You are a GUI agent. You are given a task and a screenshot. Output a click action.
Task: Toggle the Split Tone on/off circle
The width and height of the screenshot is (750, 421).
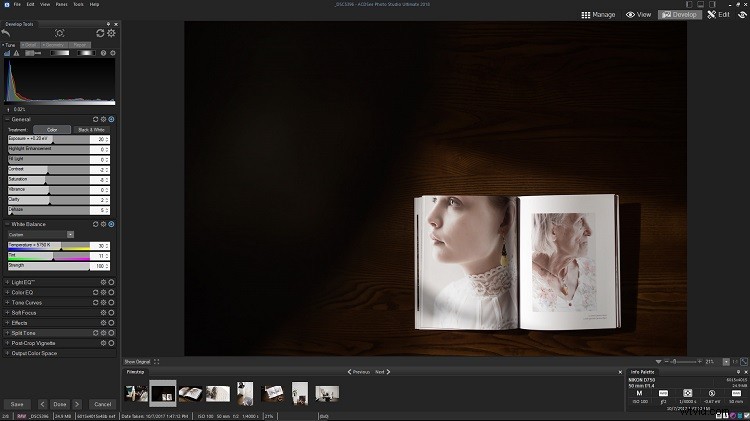point(111,333)
